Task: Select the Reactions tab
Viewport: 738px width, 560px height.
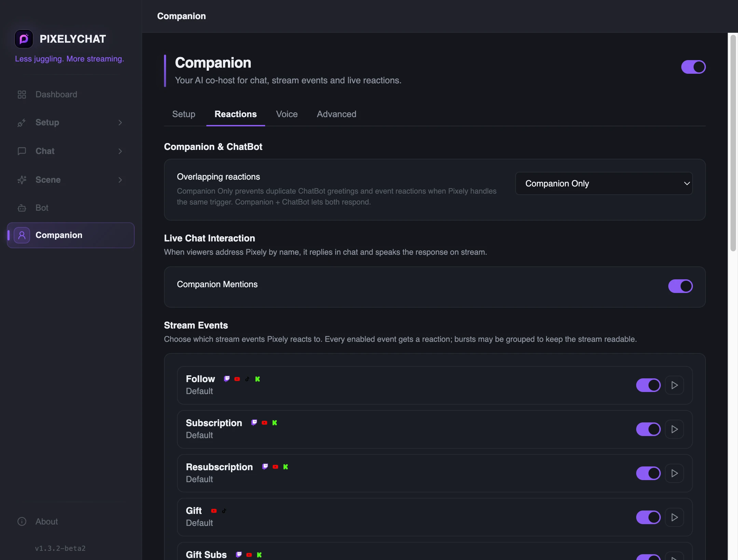Action: 236,114
